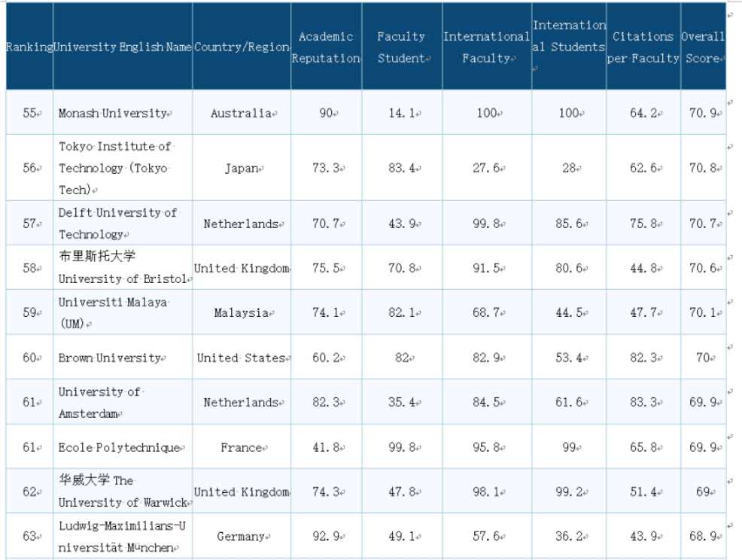The width and height of the screenshot is (742, 560).
Task: Select United Kingdom in the Warwick row
Action: point(242,492)
